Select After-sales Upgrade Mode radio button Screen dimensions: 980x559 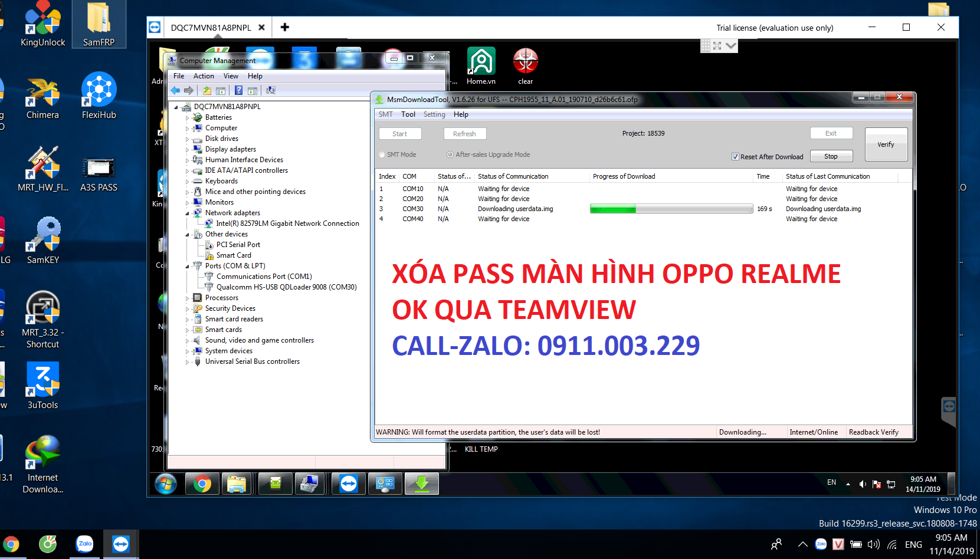[450, 154]
